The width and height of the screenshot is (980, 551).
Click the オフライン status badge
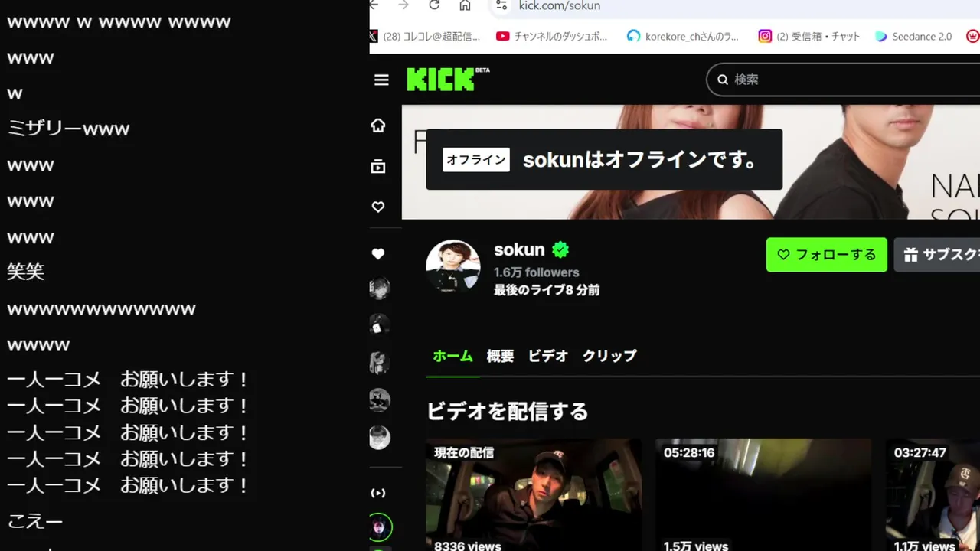point(476,159)
